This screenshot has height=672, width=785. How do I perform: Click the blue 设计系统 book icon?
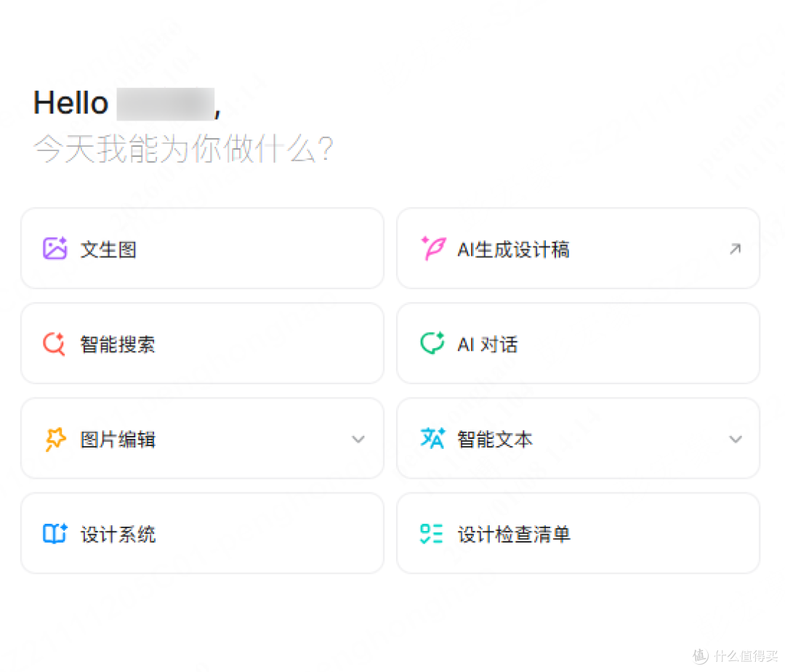55,533
